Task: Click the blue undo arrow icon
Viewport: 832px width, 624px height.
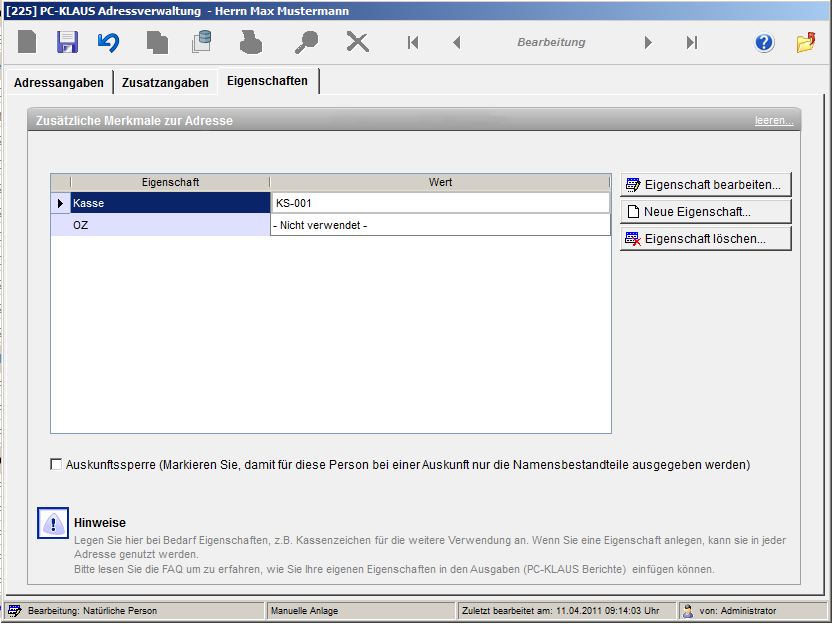Action: pos(108,42)
